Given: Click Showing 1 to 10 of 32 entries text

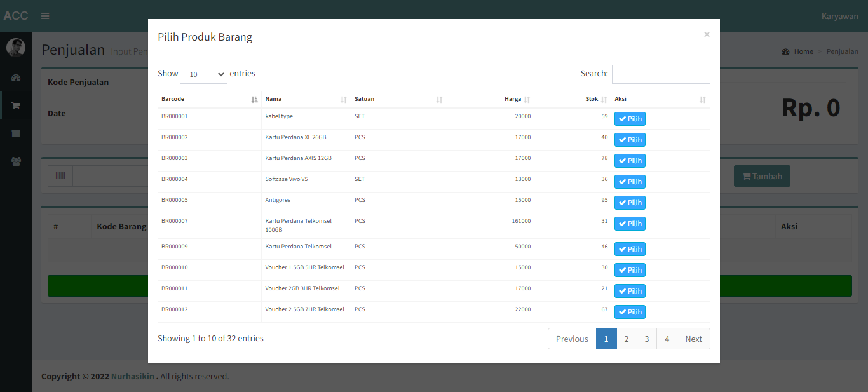Looking at the screenshot, I should click(x=210, y=339).
